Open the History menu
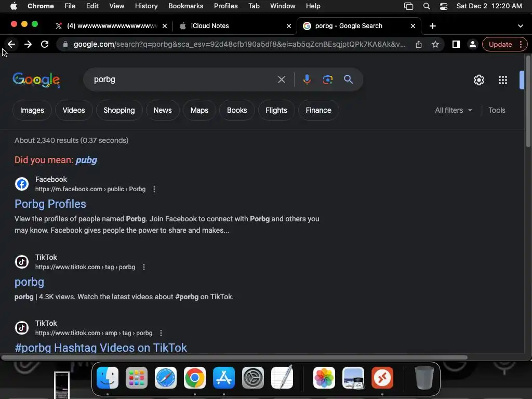 coord(146,6)
